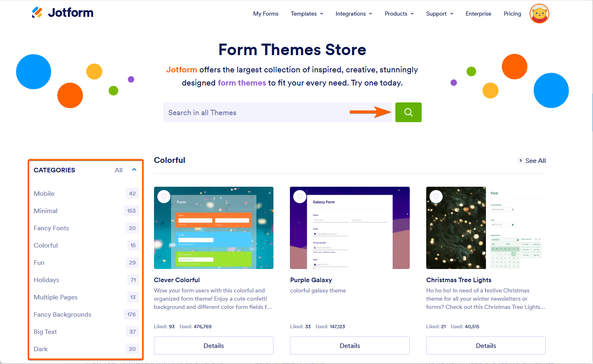Click the Purple Galaxy theme title
The width and height of the screenshot is (593, 364).
coord(311,280)
